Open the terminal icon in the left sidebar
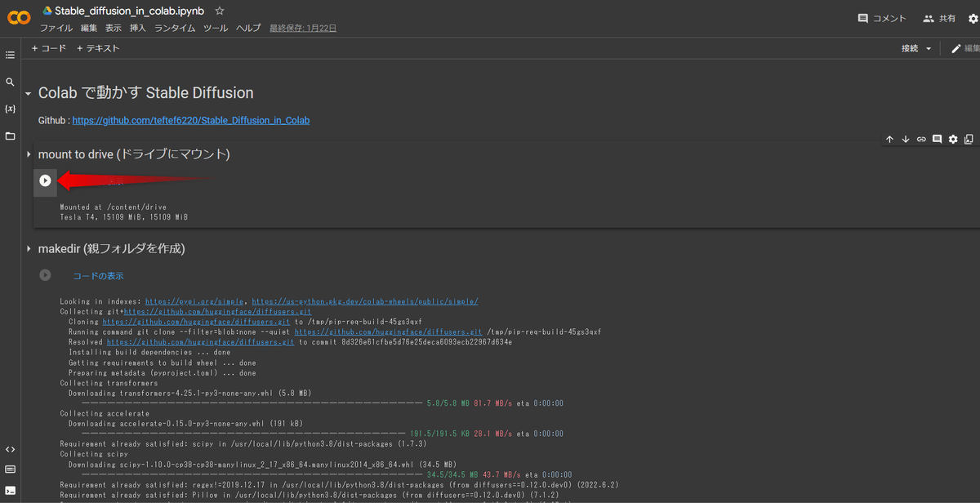The height and width of the screenshot is (503, 980). pos(10,490)
